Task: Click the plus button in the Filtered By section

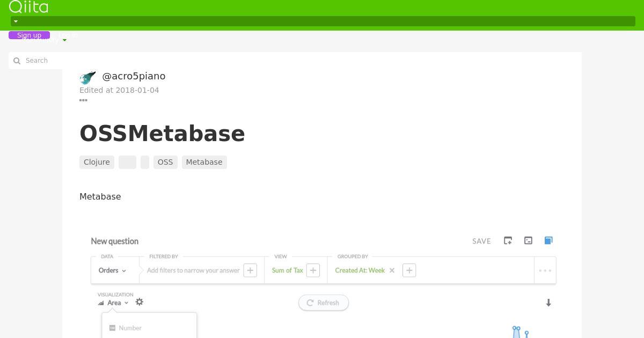Action: (250, 270)
